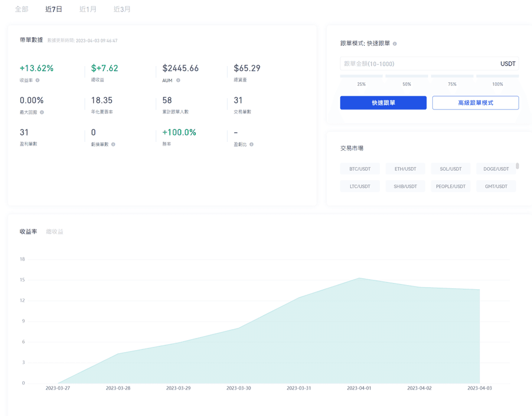Switch chart to 總收益 tab
Viewport: 532px width, 416px height.
coord(55,232)
